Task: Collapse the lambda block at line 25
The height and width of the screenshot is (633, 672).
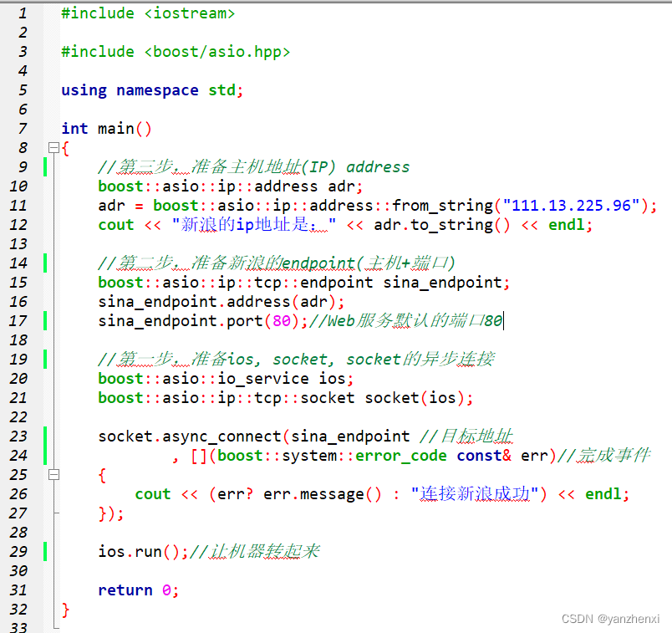Action: pos(53,474)
